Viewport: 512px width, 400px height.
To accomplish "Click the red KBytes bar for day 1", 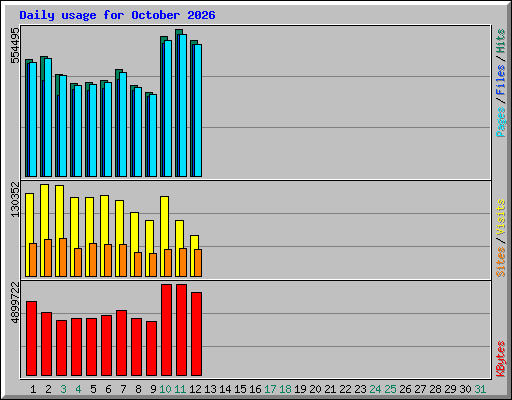I will (x=31, y=338).
